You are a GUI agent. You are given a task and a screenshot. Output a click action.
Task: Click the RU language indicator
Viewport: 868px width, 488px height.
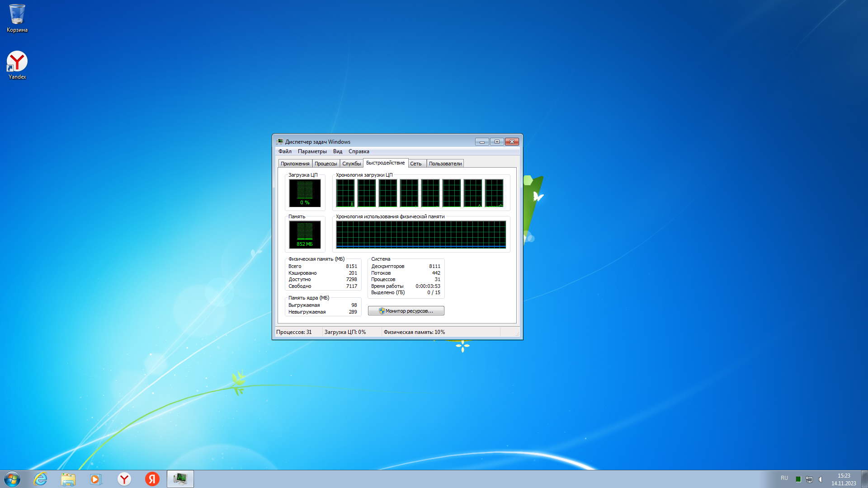(784, 478)
